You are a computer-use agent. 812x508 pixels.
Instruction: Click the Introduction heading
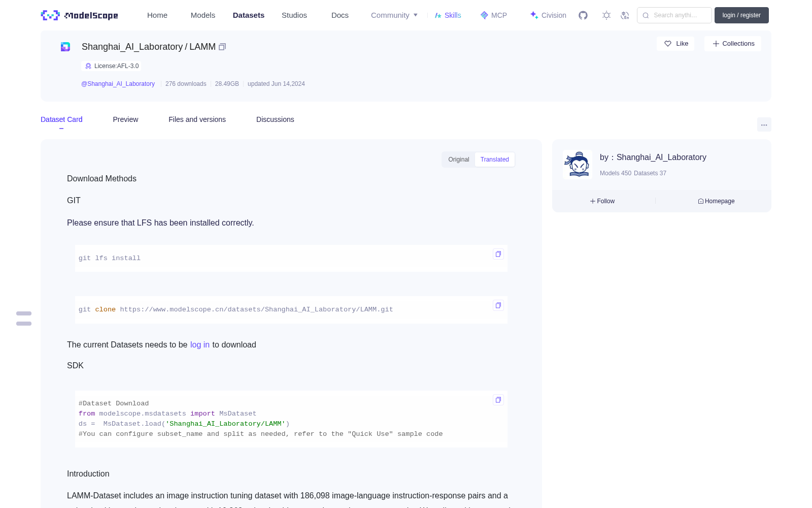coord(88,473)
